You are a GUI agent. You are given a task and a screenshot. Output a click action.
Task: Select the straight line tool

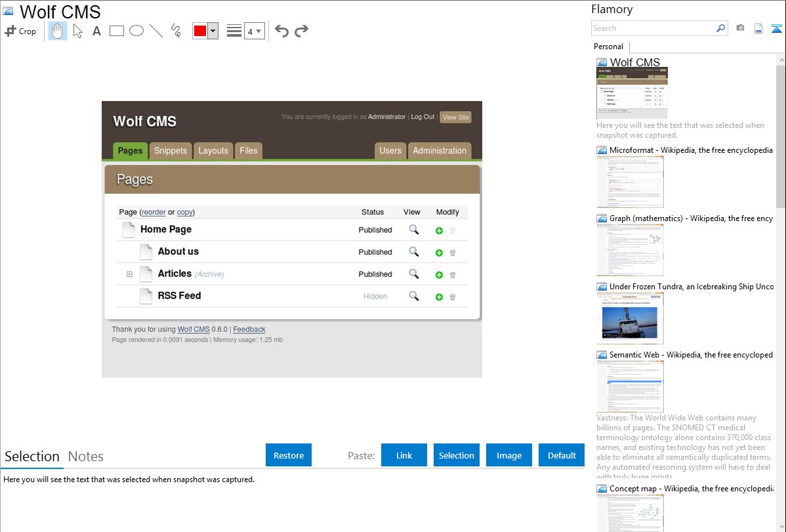(x=156, y=31)
